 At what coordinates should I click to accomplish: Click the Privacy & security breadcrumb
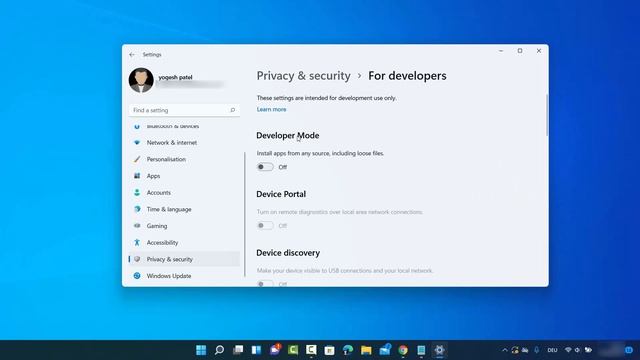coord(303,76)
